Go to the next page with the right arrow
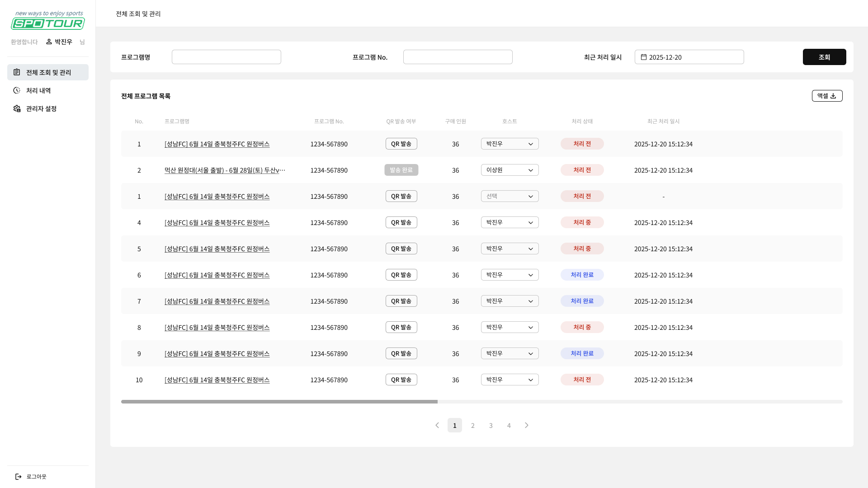The width and height of the screenshot is (868, 488). [x=527, y=425]
